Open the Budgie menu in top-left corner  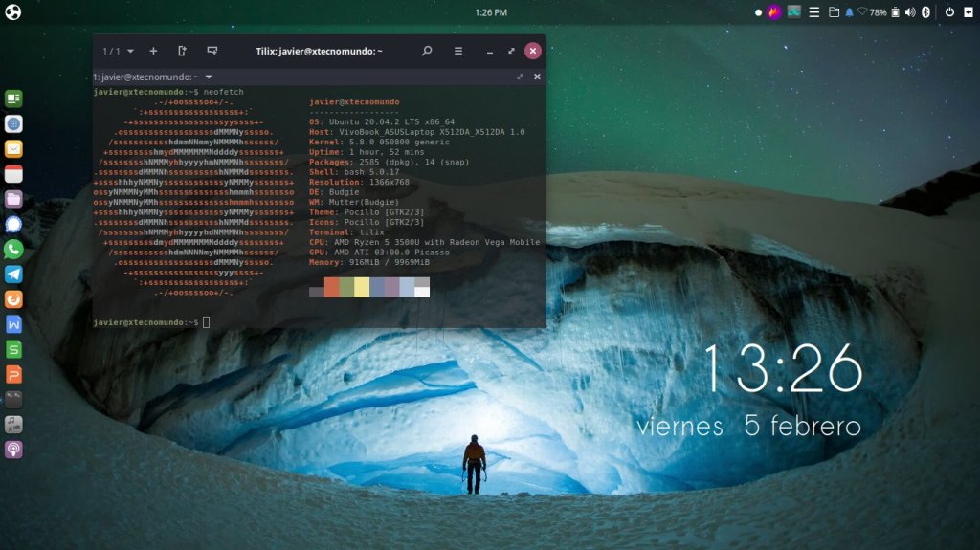tap(12, 12)
